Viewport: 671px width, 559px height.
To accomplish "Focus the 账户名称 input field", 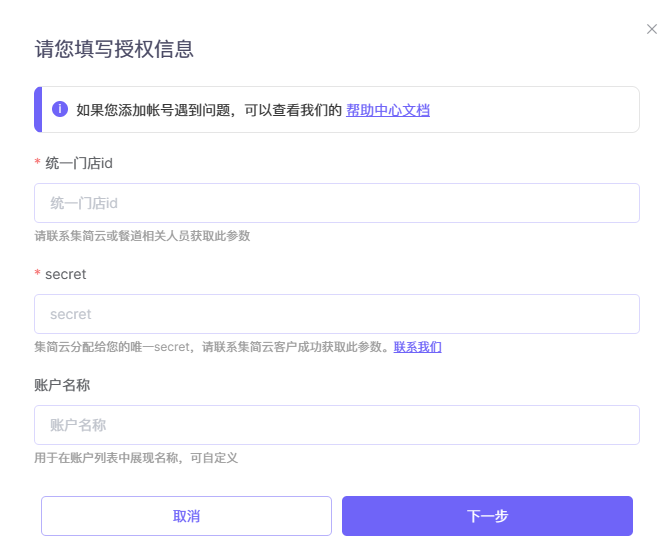I will pyautogui.click(x=337, y=425).
